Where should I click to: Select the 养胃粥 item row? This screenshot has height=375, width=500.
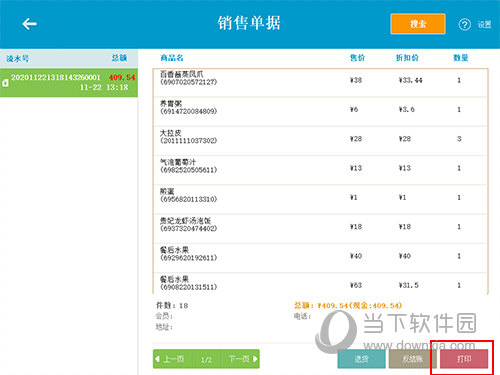320,112
